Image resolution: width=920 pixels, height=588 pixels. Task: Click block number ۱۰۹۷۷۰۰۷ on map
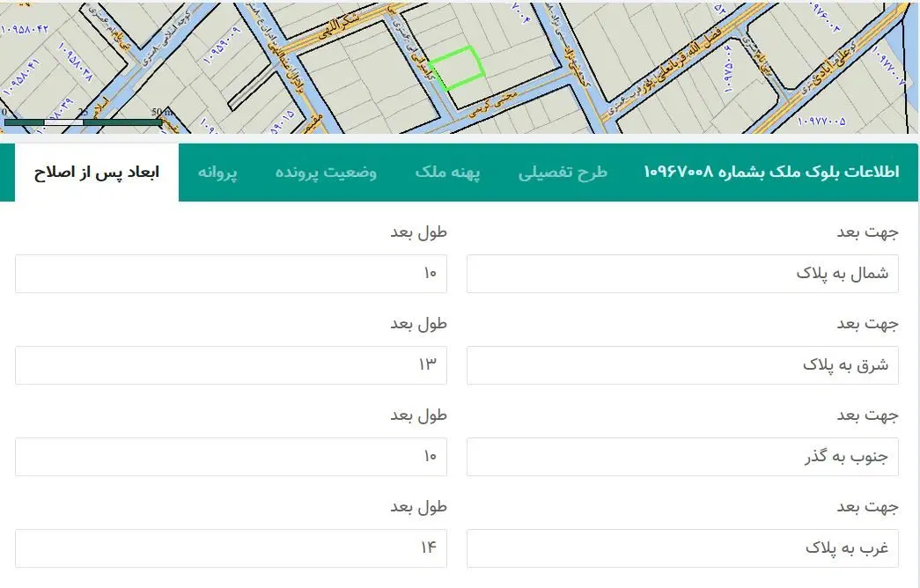point(891,66)
